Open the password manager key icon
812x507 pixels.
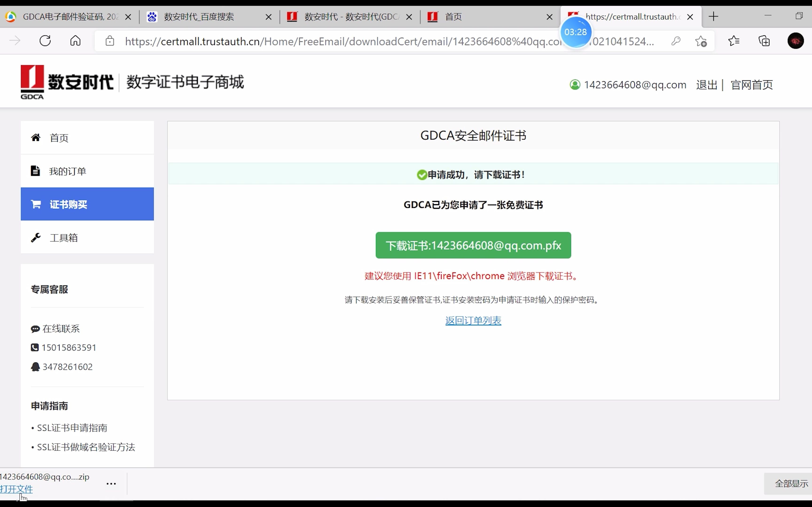676,41
